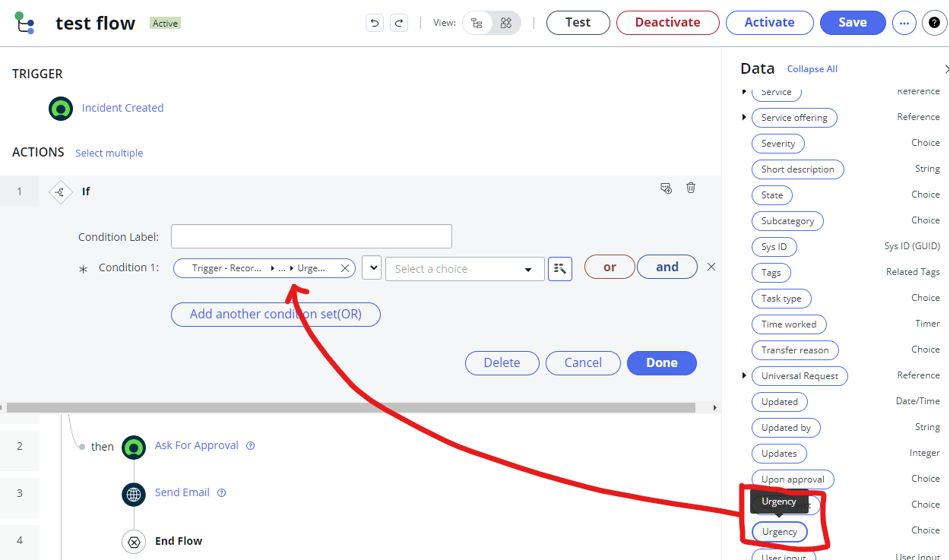Open the condition operator dropdown
The height and width of the screenshot is (560, 950).
coord(372,267)
